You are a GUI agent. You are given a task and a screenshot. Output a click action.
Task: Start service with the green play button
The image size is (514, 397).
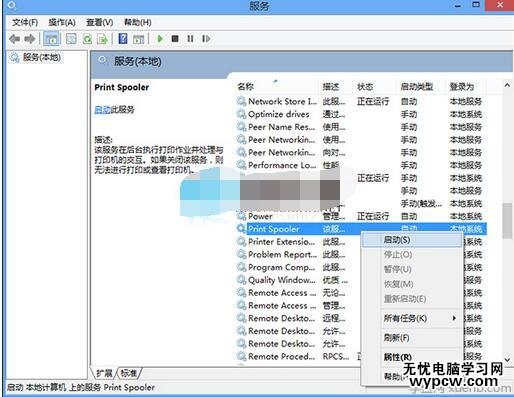(160, 39)
